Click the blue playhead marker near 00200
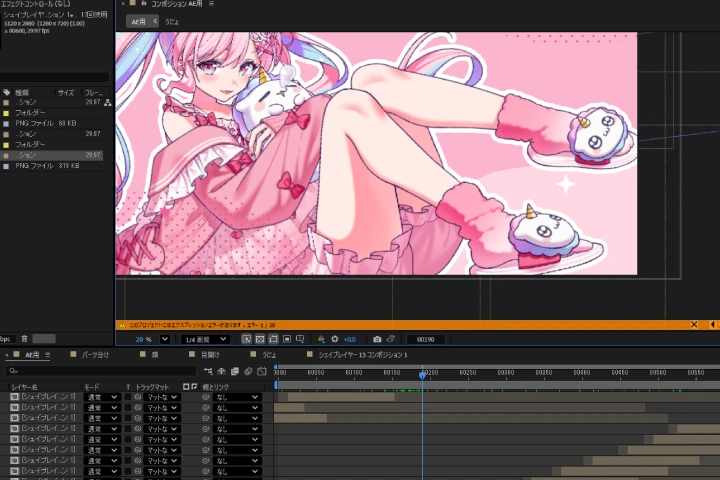 tap(422, 375)
